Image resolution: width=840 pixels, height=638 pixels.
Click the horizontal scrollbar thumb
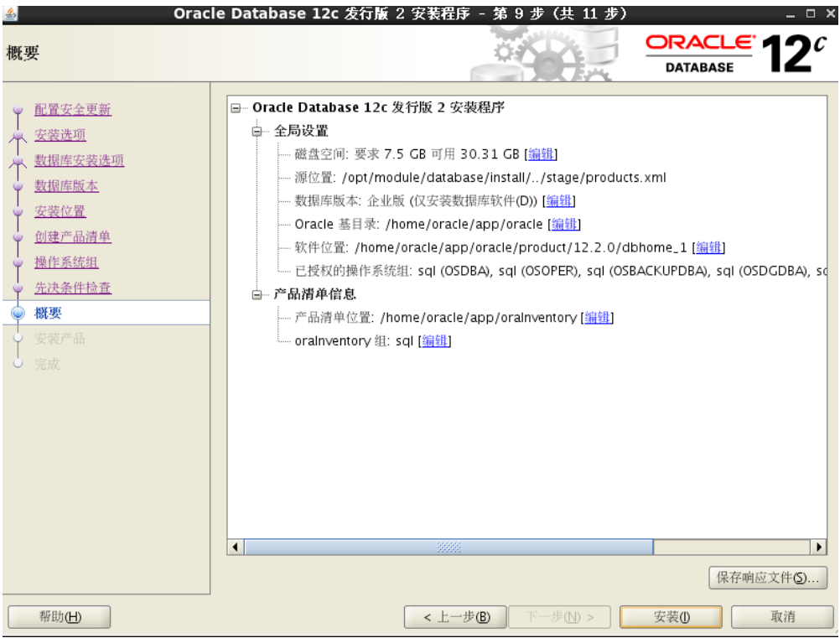click(449, 547)
